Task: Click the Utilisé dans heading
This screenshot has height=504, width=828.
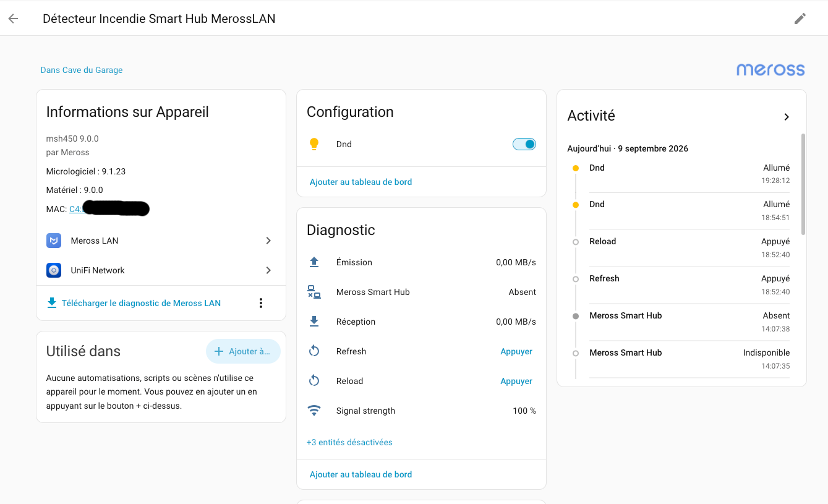Action: point(83,351)
